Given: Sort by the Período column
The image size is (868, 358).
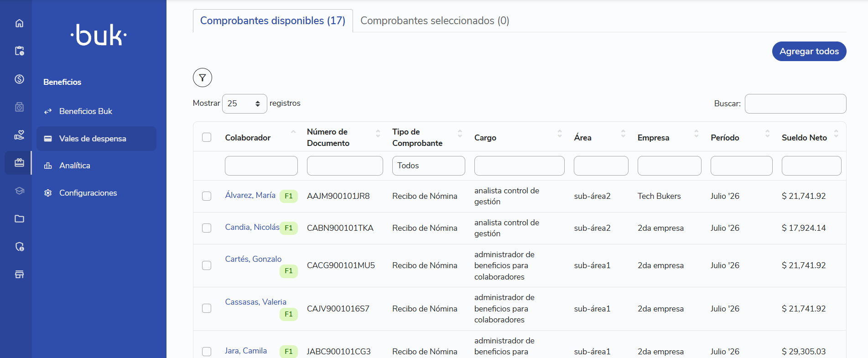Looking at the screenshot, I should point(741,137).
